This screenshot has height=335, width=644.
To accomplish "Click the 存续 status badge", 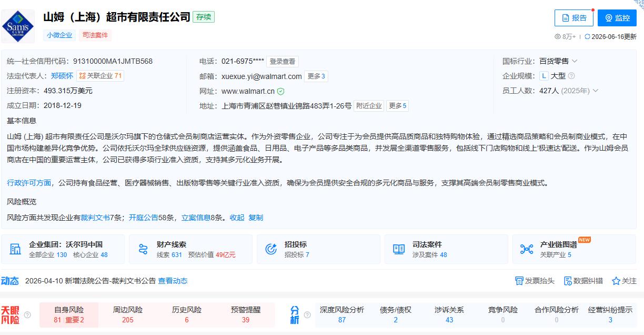I will pyautogui.click(x=204, y=17).
